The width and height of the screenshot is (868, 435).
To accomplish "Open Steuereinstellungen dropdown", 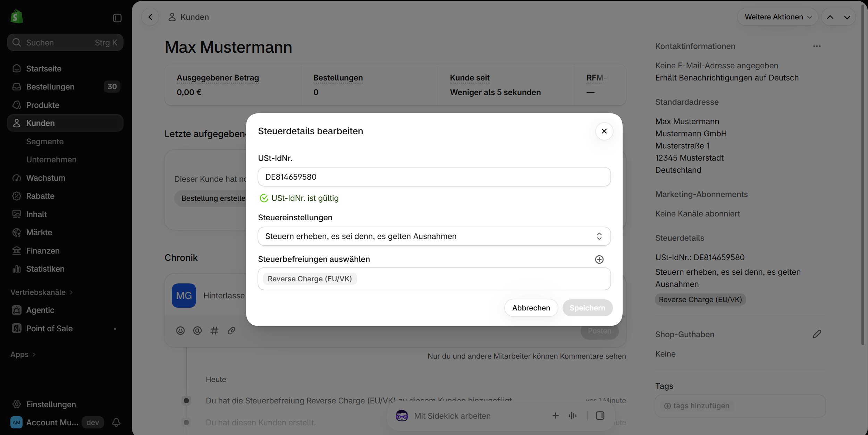I will 434,236.
